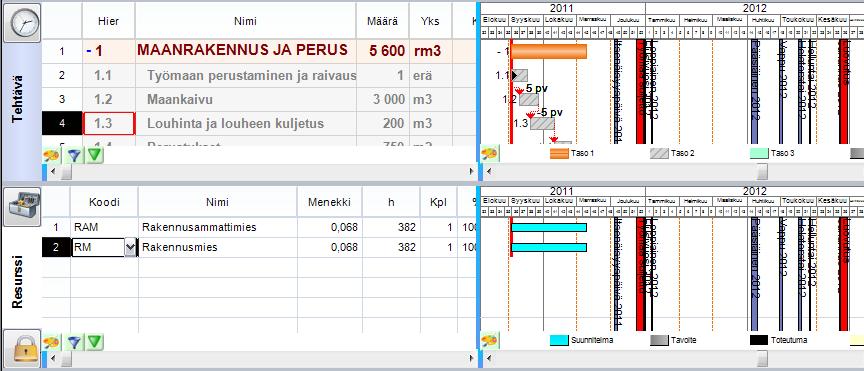
Task: Click the hatched Gantt bar for task 1.2
Action: tap(529, 99)
